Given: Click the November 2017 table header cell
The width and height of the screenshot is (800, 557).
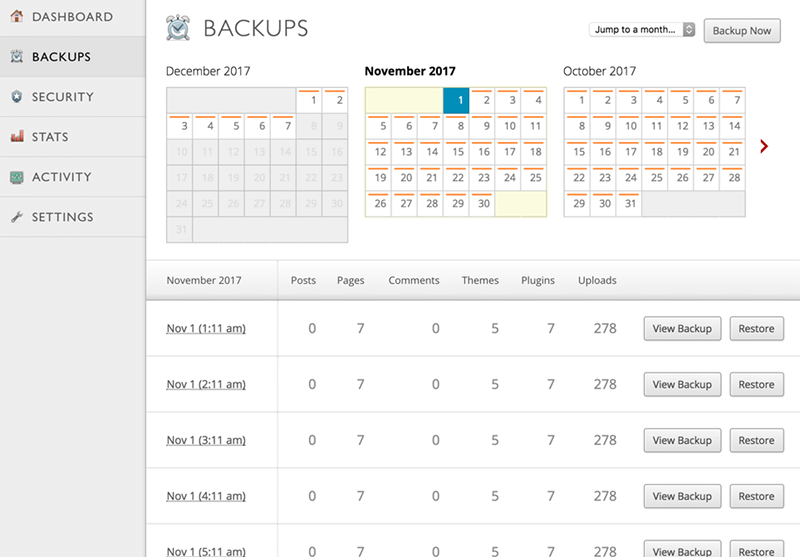Looking at the screenshot, I should coord(212,280).
